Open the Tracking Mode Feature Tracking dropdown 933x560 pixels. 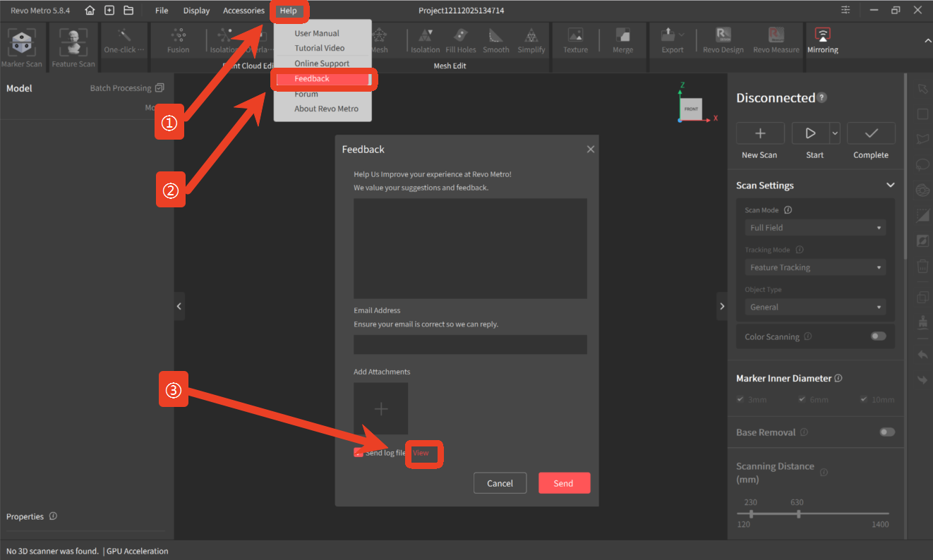pos(815,267)
